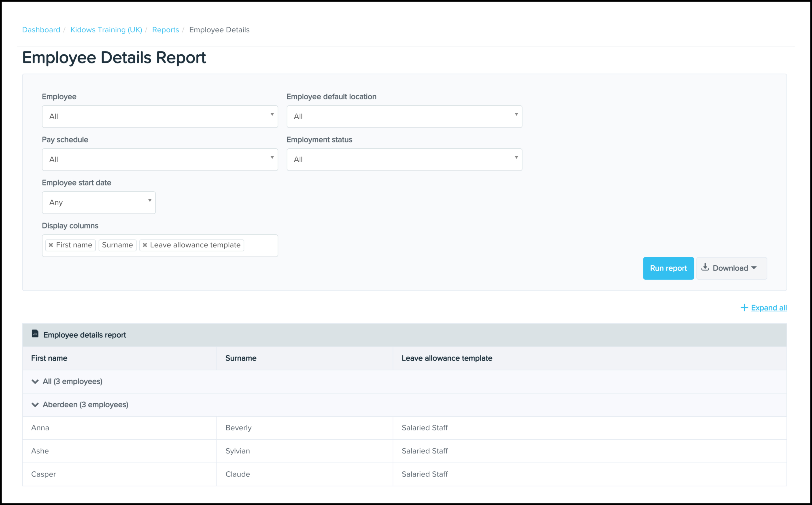
Task: Go to Dashboard breadcrumb link
Action: (x=41, y=30)
